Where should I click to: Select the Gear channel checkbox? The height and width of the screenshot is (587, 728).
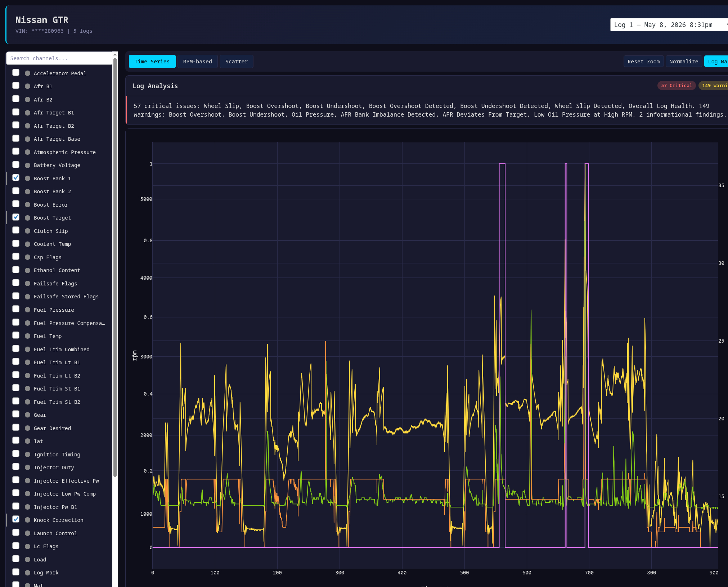[x=16, y=414]
